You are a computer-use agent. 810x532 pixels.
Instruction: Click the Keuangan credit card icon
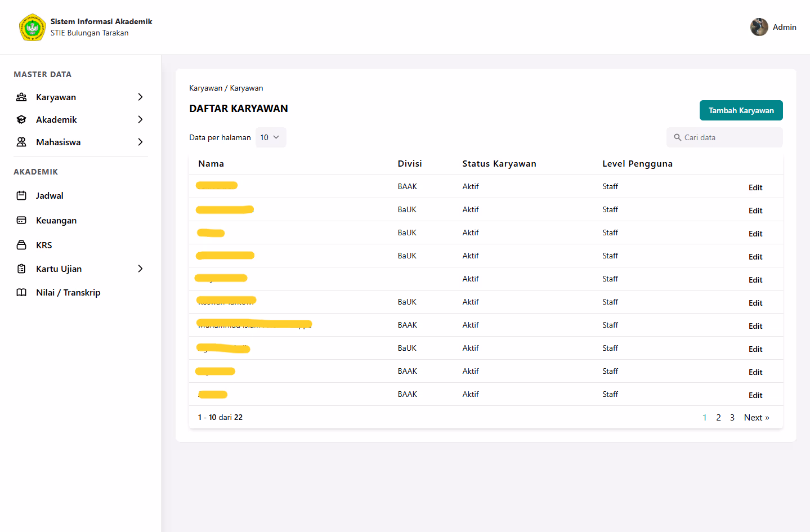click(21, 221)
